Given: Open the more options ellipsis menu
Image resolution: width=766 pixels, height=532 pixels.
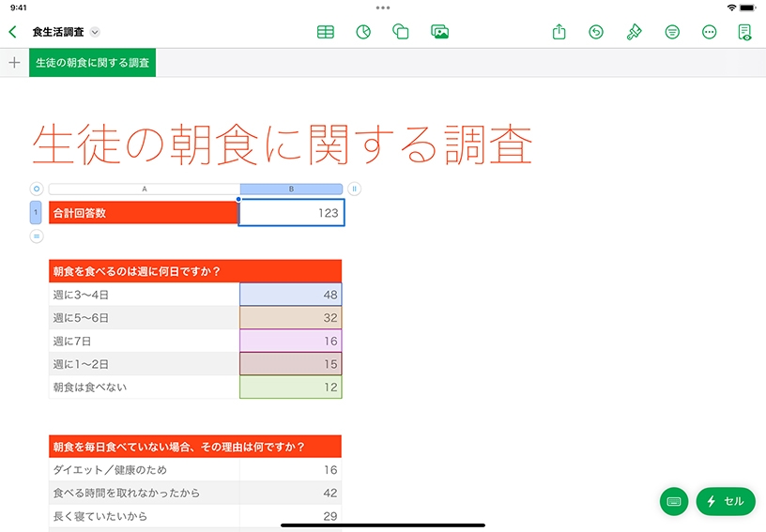Looking at the screenshot, I should (710, 32).
